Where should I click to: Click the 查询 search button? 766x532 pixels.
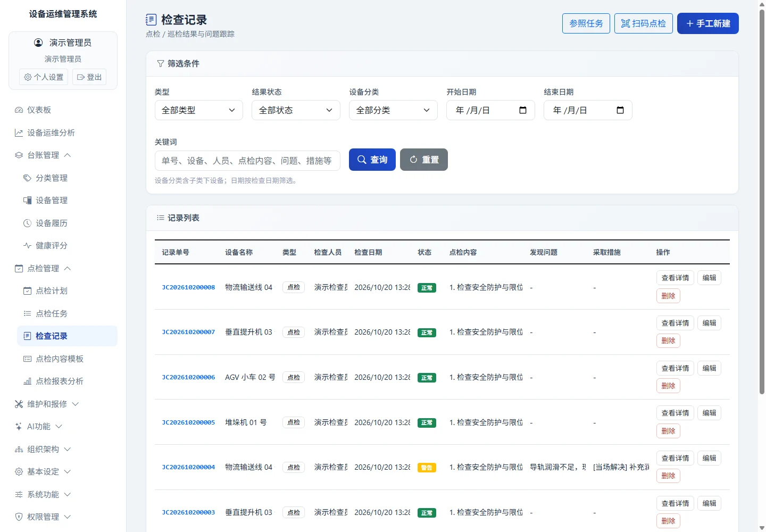372,160
